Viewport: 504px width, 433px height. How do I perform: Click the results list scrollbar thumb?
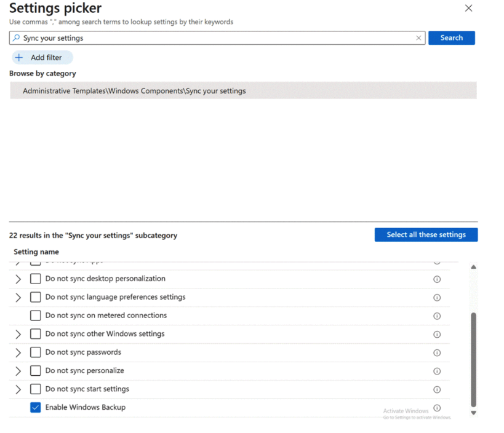tap(473, 359)
